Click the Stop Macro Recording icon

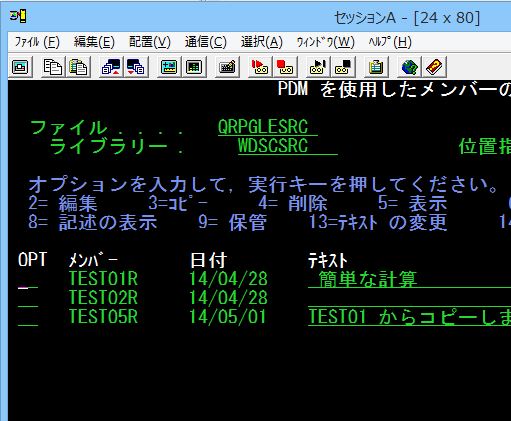pos(285,67)
